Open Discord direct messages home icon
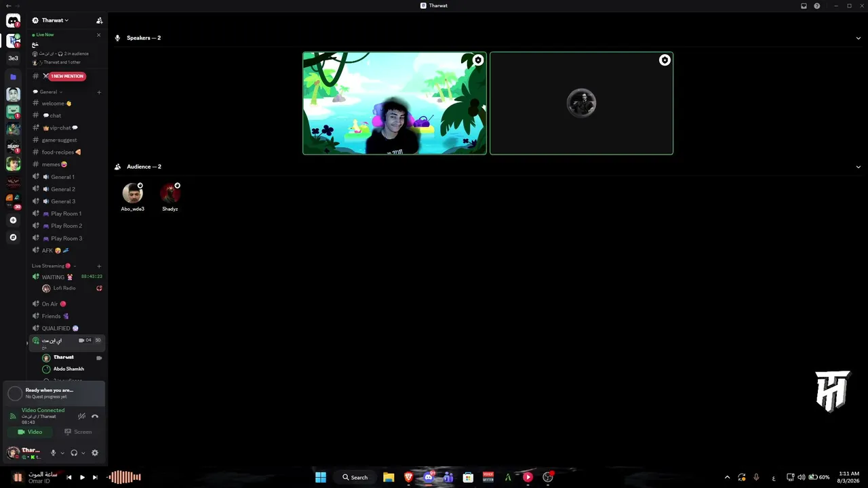The image size is (868, 488). (x=13, y=21)
